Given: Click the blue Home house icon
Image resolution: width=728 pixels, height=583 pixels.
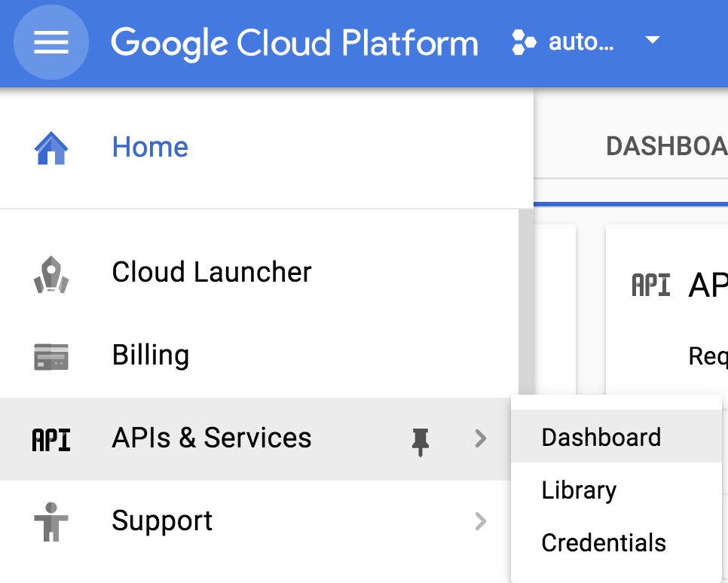Looking at the screenshot, I should pos(51,148).
